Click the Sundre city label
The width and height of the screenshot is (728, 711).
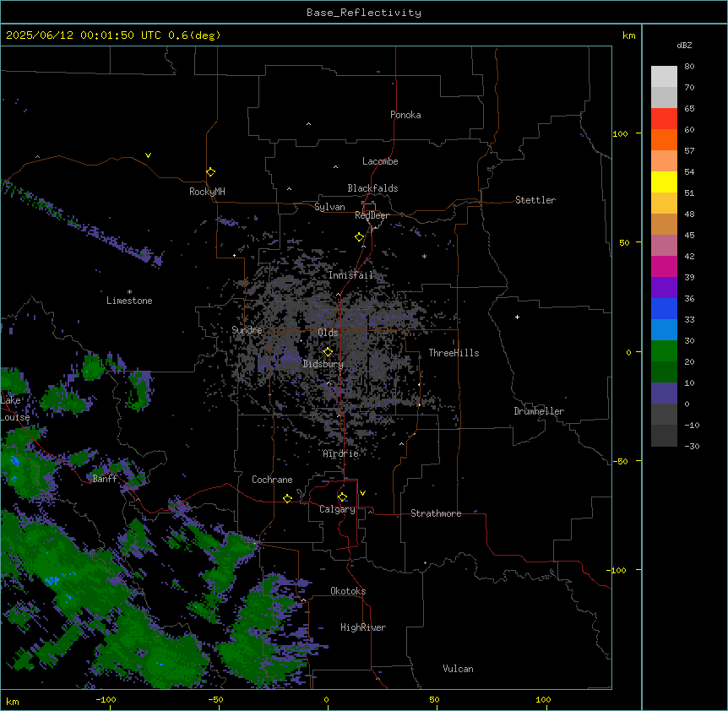tap(247, 330)
